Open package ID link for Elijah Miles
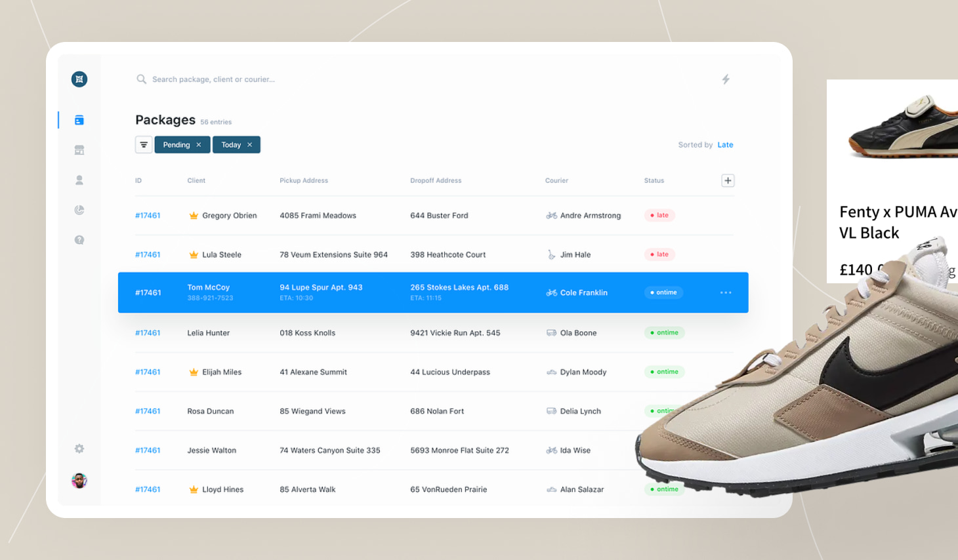 [148, 372]
